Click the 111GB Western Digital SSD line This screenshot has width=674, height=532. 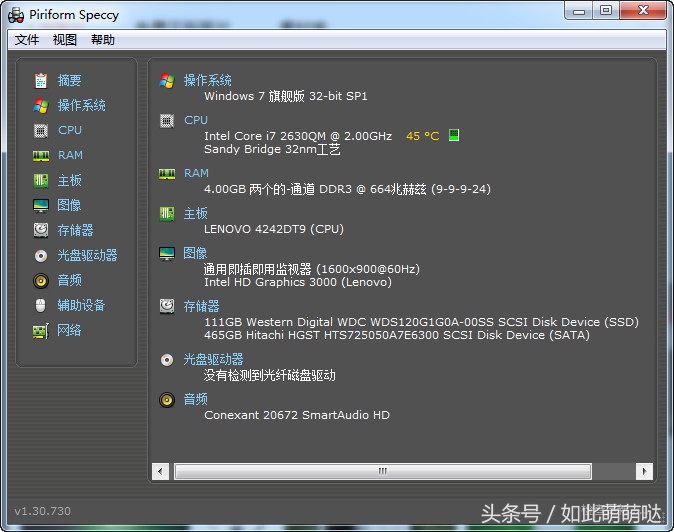pyautogui.click(x=421, y=322)
